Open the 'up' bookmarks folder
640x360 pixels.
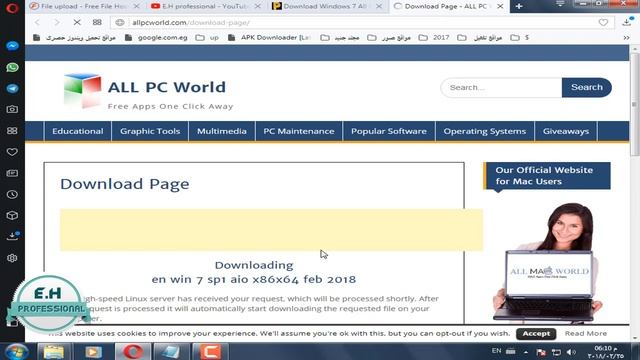(207, 38)
